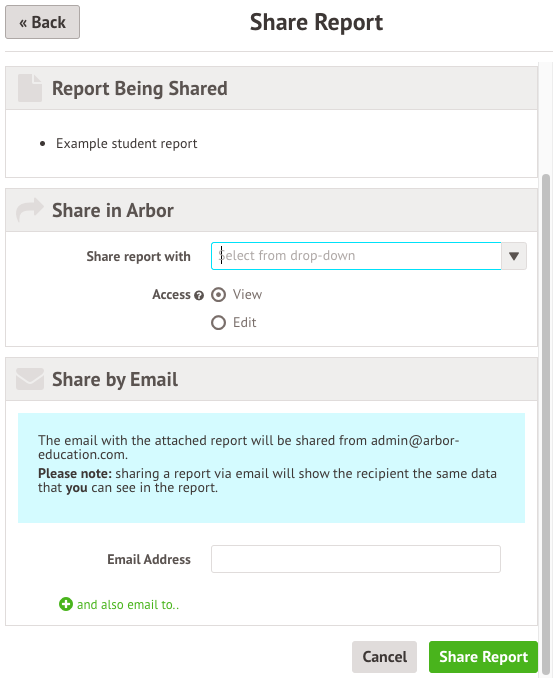Viewport: 559px width, 679px height.
Task: Click the vertical scrollbar on the right
Action: (x=546, y=424)
